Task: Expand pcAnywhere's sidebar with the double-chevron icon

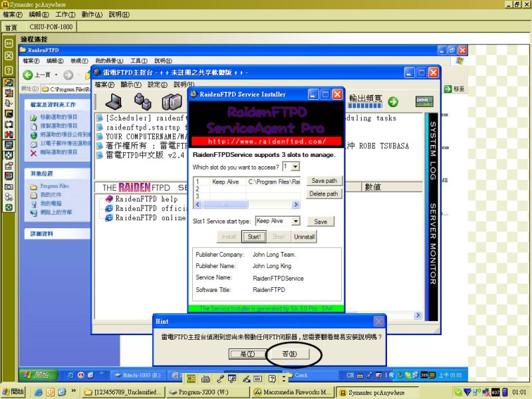Action: [x=9, y=43]
